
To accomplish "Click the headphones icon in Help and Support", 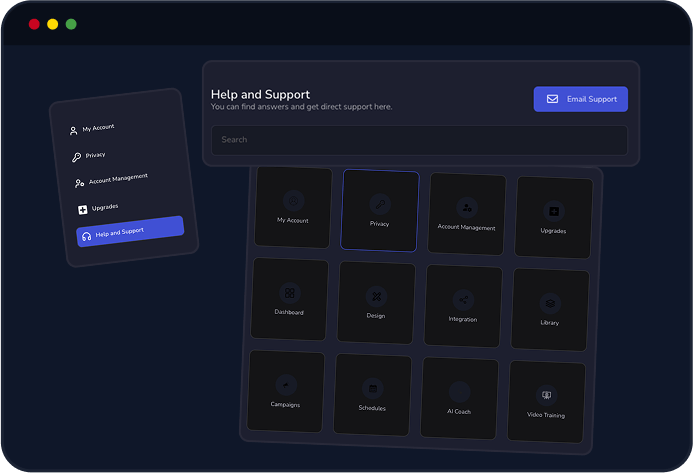I will (86, 236).
